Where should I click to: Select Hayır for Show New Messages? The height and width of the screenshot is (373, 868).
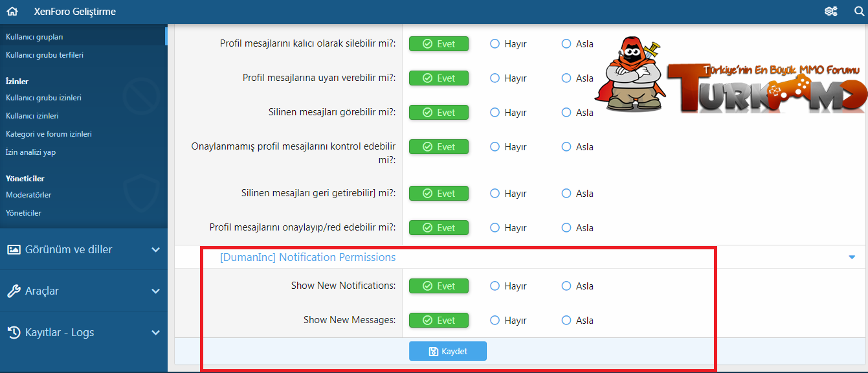point(508,321)
